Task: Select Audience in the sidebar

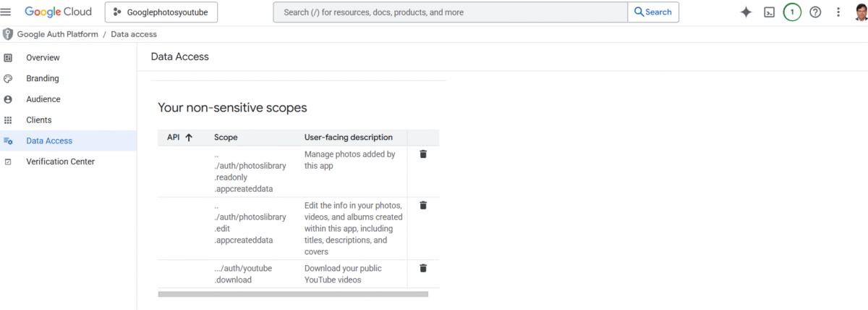Action: point(43,99)
